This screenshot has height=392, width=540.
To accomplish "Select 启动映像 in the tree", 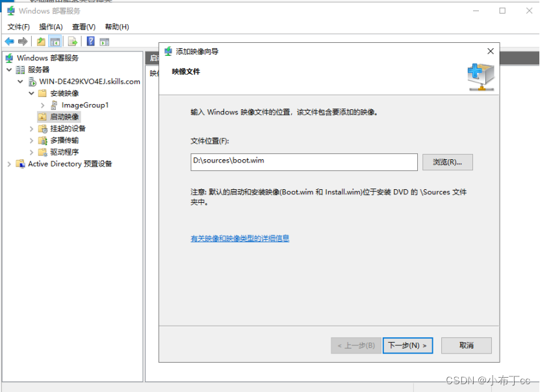I will pos(64,117).
